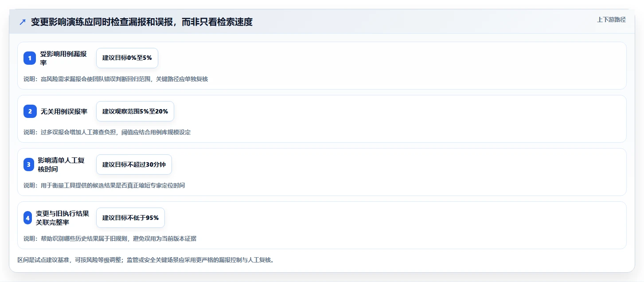Click the 建议目标不超过30分钟 pill
The height and width of the screenshot is (282, 644).
tap(134, 164)
